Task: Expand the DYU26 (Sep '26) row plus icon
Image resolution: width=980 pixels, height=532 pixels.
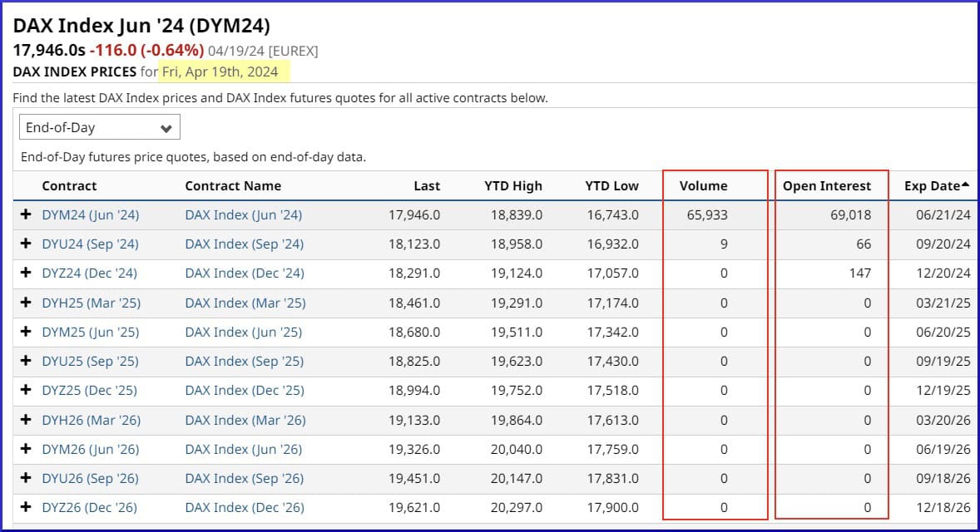Action: click(27, 478)
